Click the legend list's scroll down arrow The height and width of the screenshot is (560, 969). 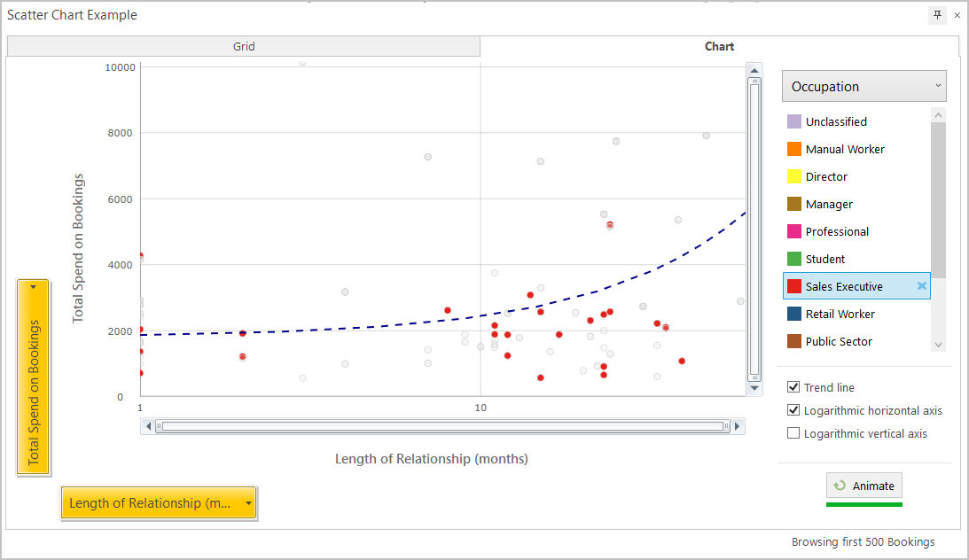(x=938, y=345)
